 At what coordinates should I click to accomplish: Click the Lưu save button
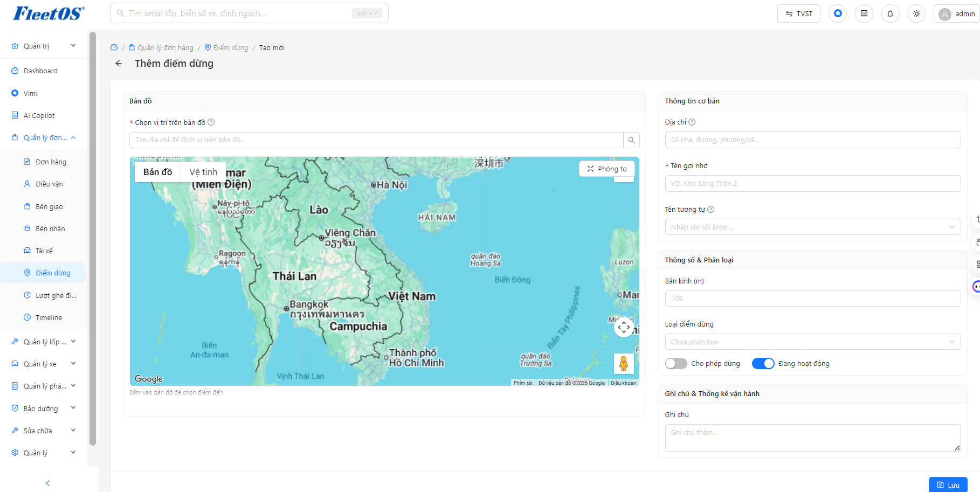click(x=948, y=484)
